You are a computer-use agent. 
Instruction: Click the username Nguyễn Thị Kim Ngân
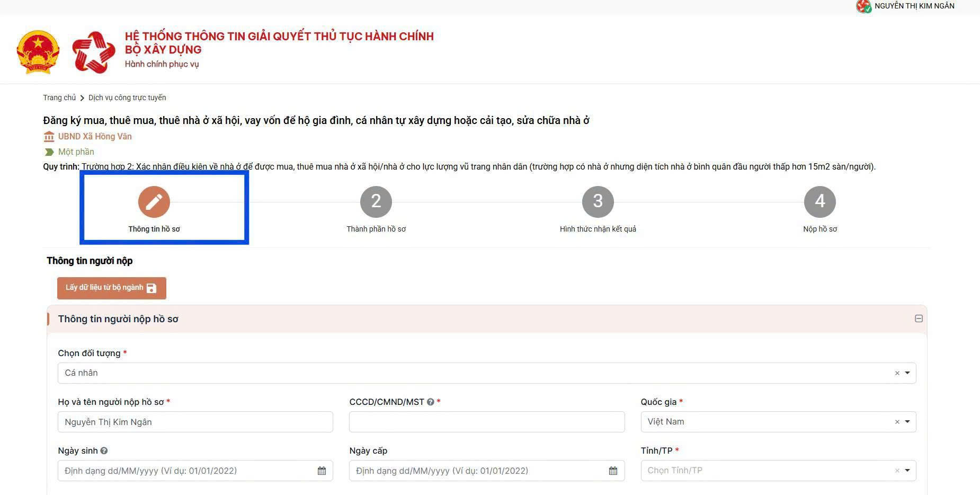click(914, 6)
